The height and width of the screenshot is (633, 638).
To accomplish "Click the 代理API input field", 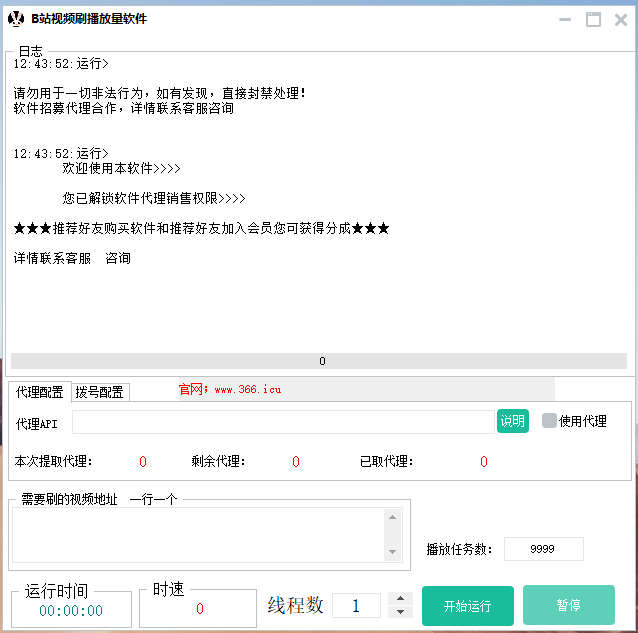I will pos(283,422).
